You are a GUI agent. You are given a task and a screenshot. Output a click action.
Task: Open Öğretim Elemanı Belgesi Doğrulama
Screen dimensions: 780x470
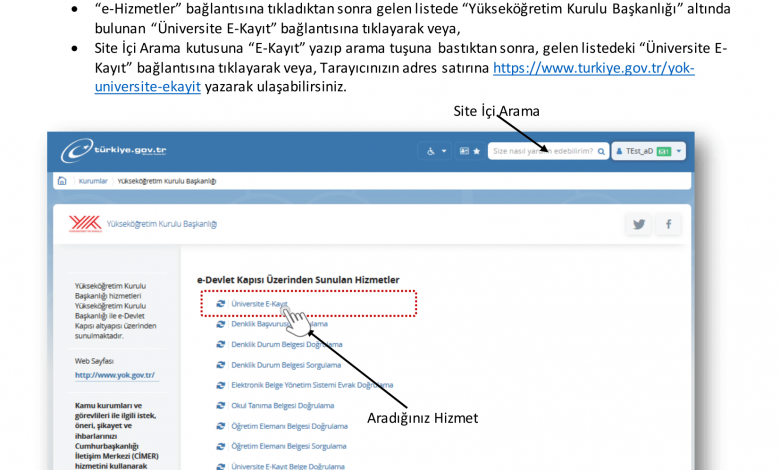click(x=290, y=426)
